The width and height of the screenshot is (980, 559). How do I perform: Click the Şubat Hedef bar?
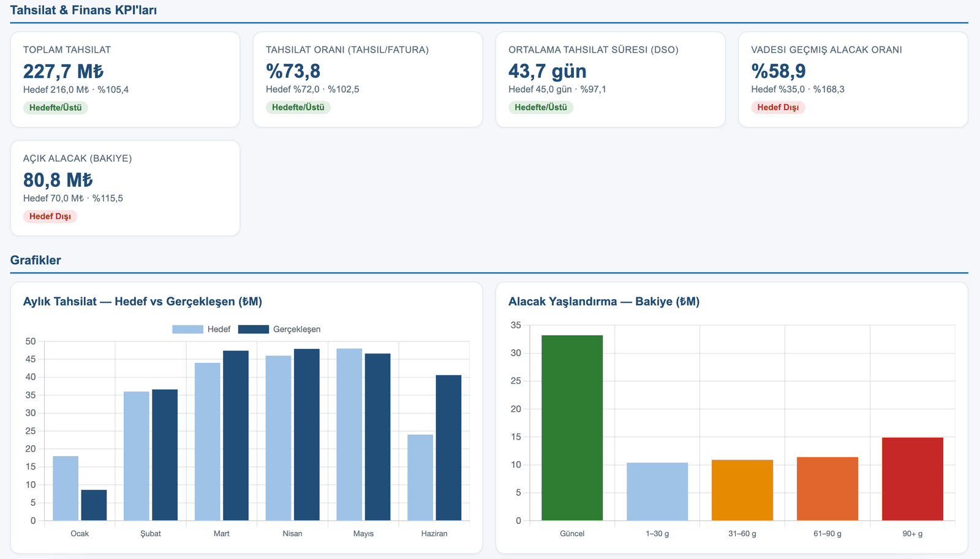click(x=137, y=456)
